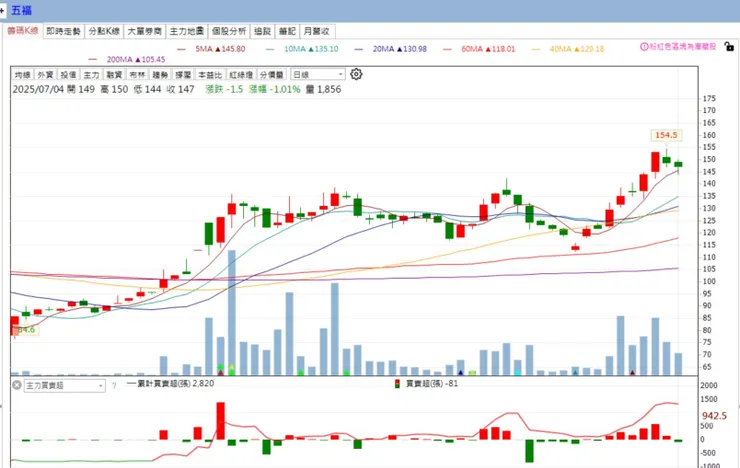Click the 60MA 118.01 legend label
Viewport: 740px width, 468px height.
tap(488, 49)
